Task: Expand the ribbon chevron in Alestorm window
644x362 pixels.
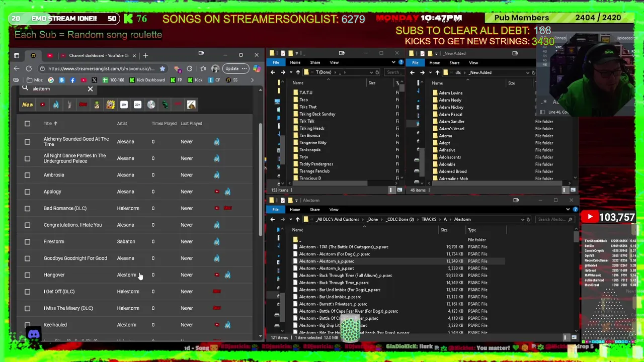Action: (569, 210)
